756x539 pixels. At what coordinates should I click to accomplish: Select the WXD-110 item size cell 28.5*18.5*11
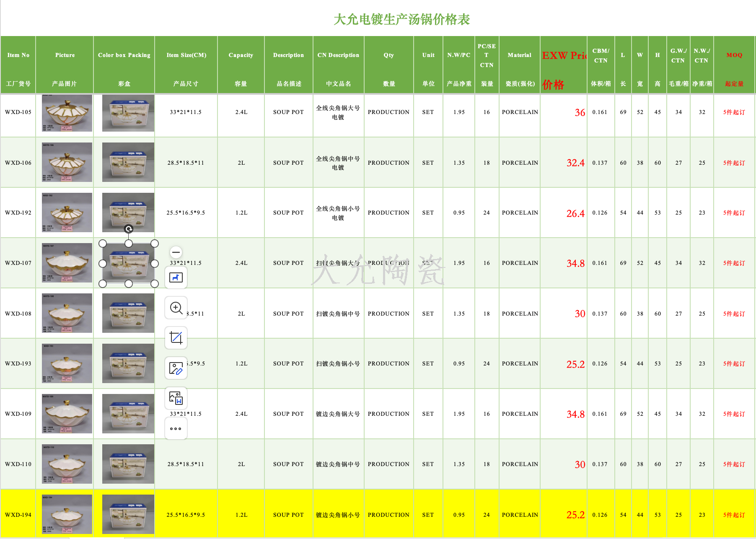186,464
